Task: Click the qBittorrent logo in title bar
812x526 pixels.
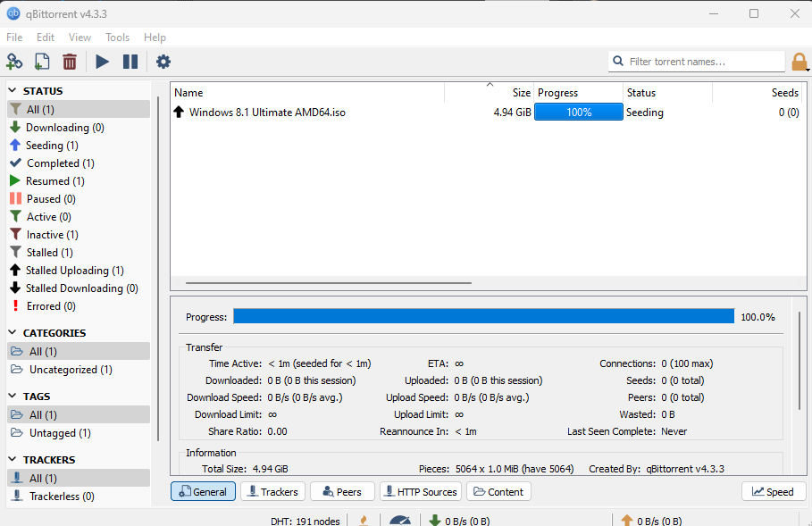Action: (13, 13)
